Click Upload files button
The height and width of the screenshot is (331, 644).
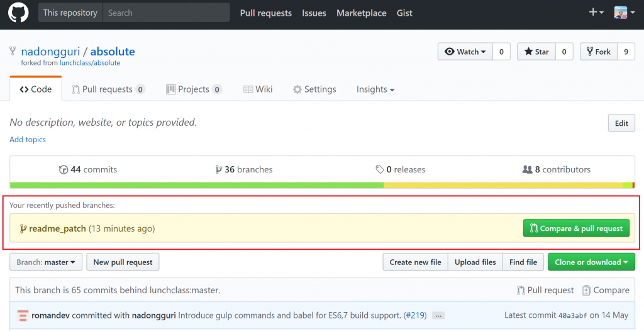click(x=475, y=262)
